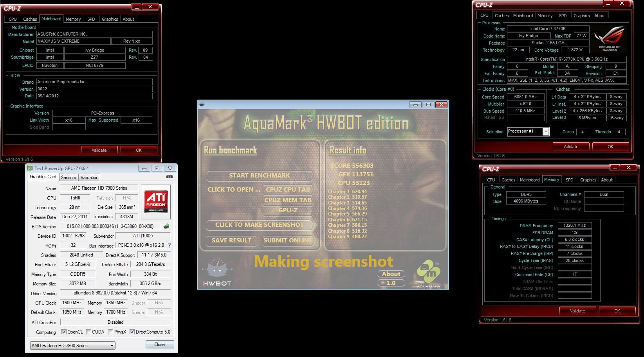Click Validate in Mainboard CPU-Z window
This screenshot has width=644, height=357.
coord(99,150)
